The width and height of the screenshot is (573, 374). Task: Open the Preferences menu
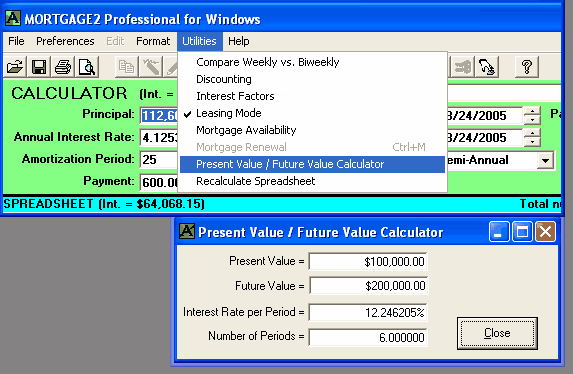click(x=65, y=41)
